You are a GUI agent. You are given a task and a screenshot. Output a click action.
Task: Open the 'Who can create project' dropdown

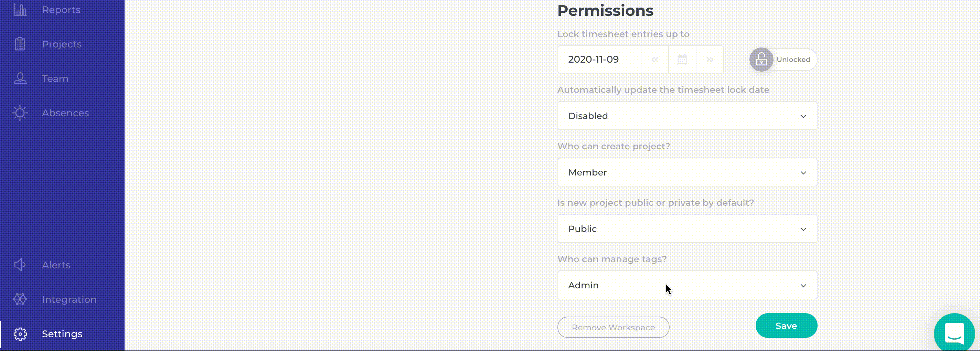pyautogui.click(x=687, y=172)
